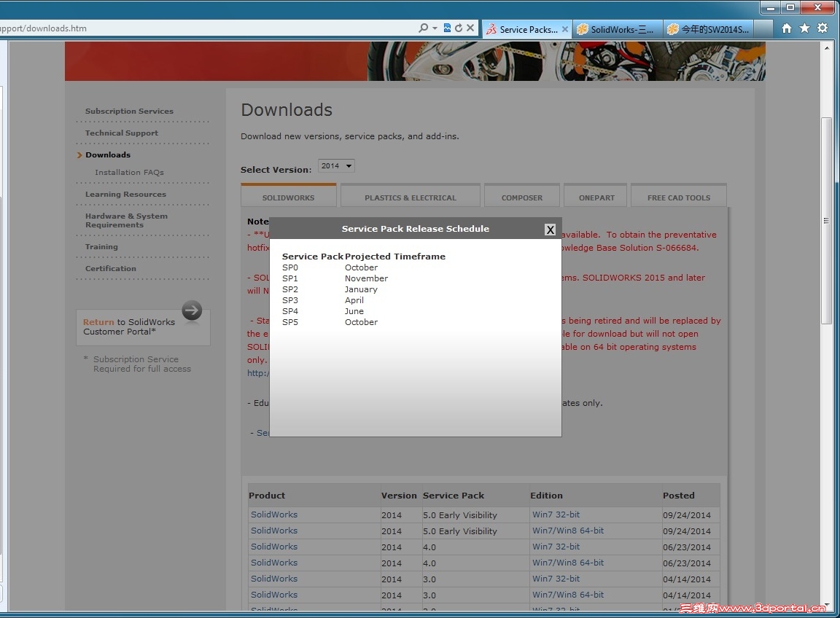Maximize the browser window
This screenshot has height=618, width=840.
click(x=790, y=7)
